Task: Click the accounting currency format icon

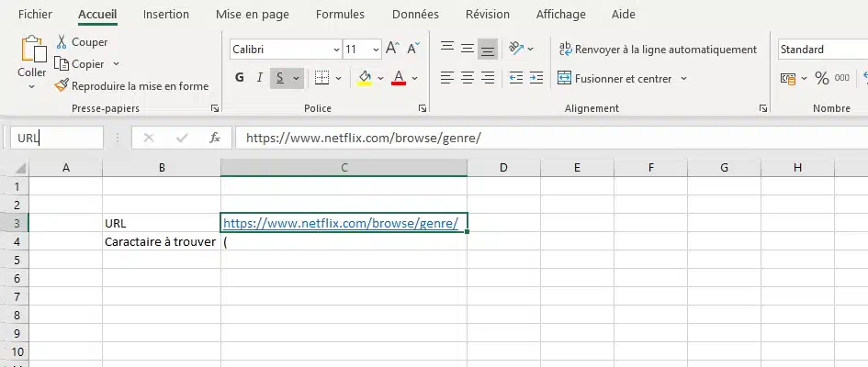Action: pos(787,79)
